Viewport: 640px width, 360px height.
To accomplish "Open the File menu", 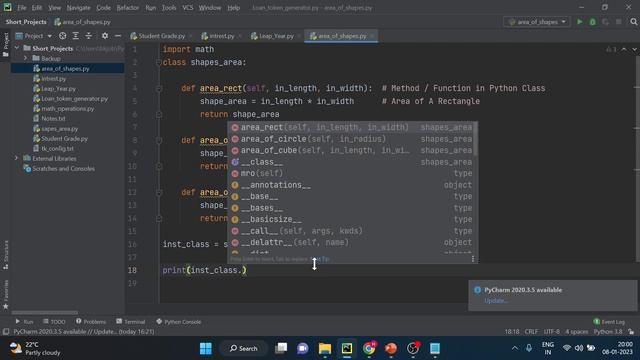I will click(x=22, y=8).
